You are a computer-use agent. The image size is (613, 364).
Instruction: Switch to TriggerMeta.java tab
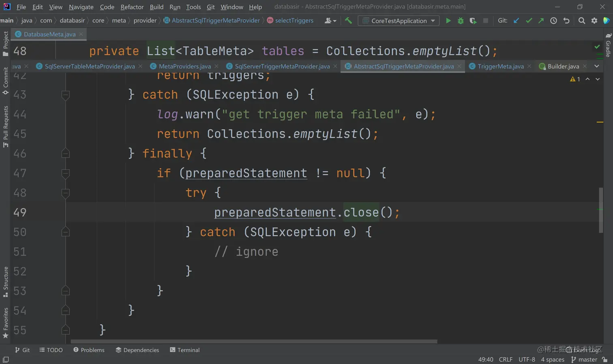click(x=500, y=66)
